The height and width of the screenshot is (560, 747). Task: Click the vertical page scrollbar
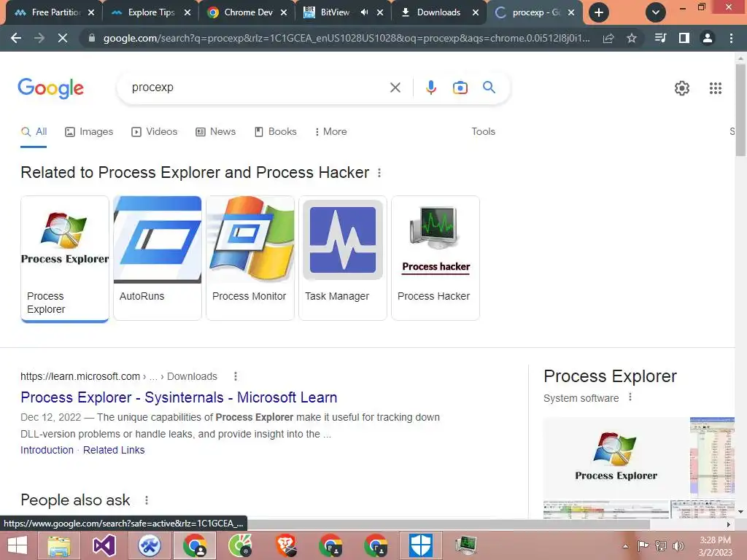[740, 109]
